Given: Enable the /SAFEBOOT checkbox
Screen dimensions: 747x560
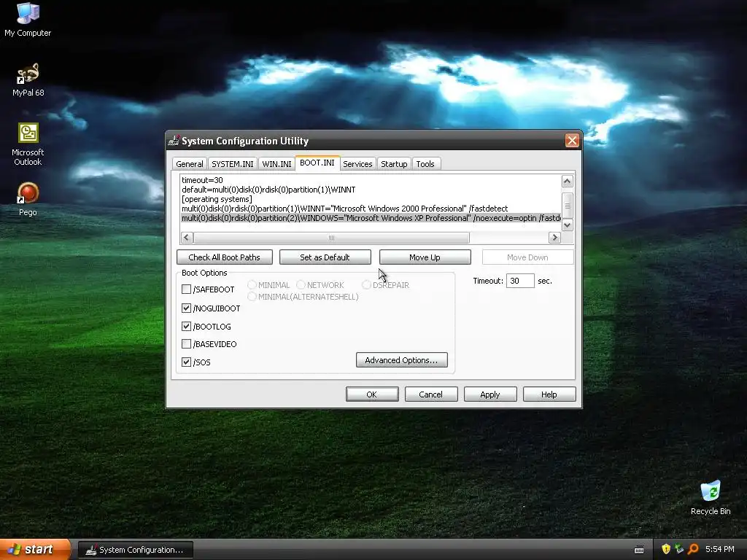Looking at the screenshot, I should click(186, 289).
